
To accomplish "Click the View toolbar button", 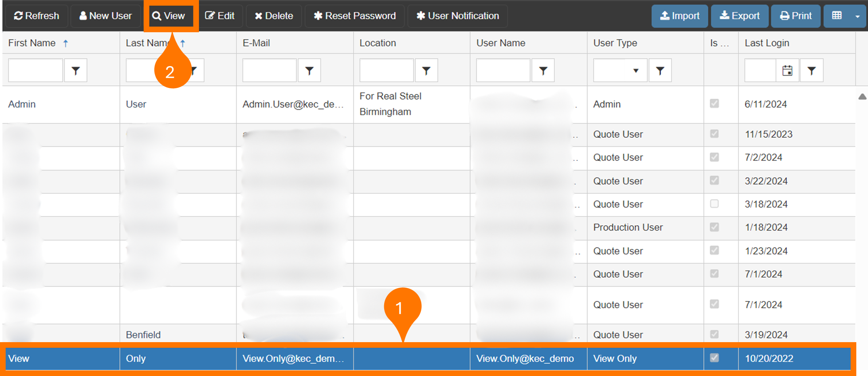I will click(x=169, y=16).
